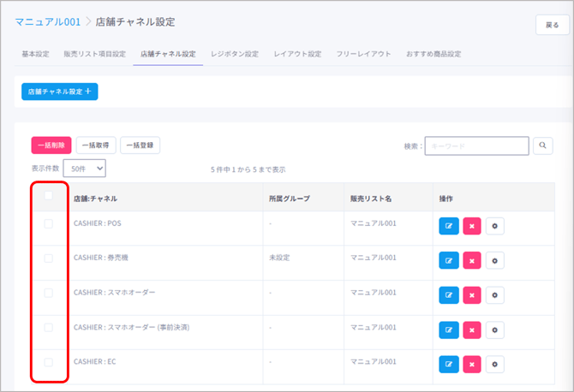Open gear settings for CASHIER : スマホオーダー row
The height and width of the screenshot is (392, 574).
[x=494, y=295]
